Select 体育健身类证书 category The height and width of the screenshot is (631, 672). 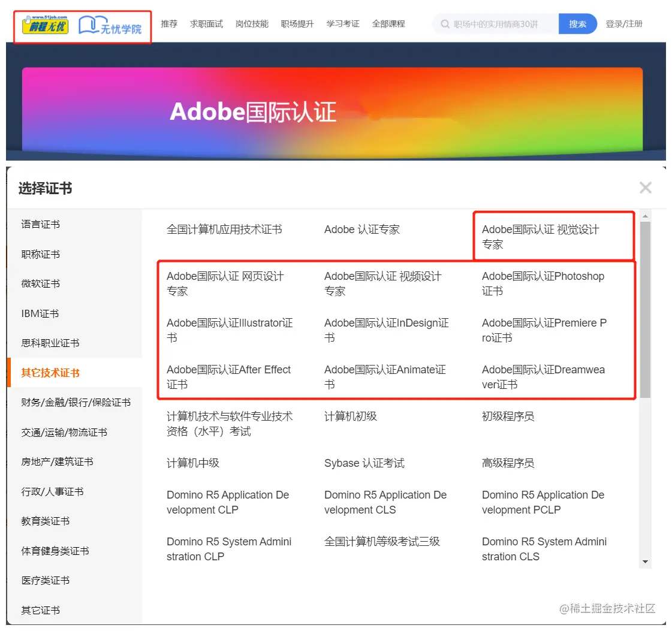coord(55,551)
